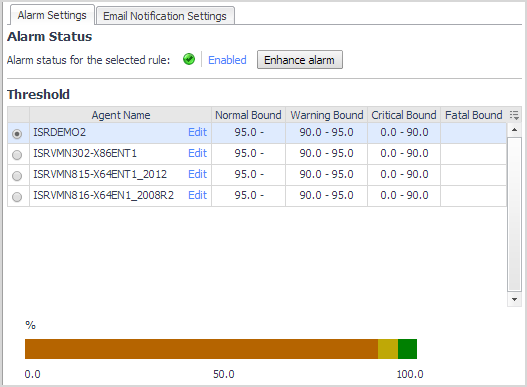Select the ISRDEMO2 agent radio button
The height and width of the screenshot is (387, 527).
click(x=17, y=134)
